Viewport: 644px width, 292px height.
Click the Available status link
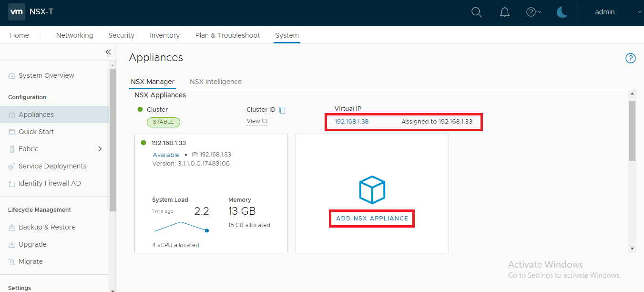coord(166,155)
